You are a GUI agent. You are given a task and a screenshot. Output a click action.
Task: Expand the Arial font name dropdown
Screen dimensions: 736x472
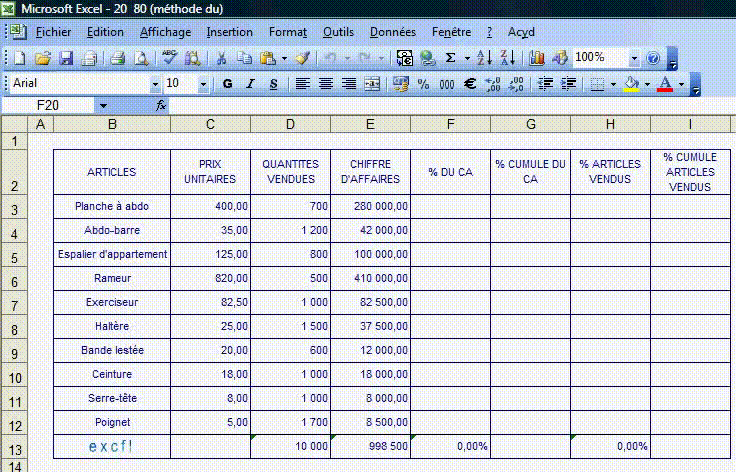point(155,84)
